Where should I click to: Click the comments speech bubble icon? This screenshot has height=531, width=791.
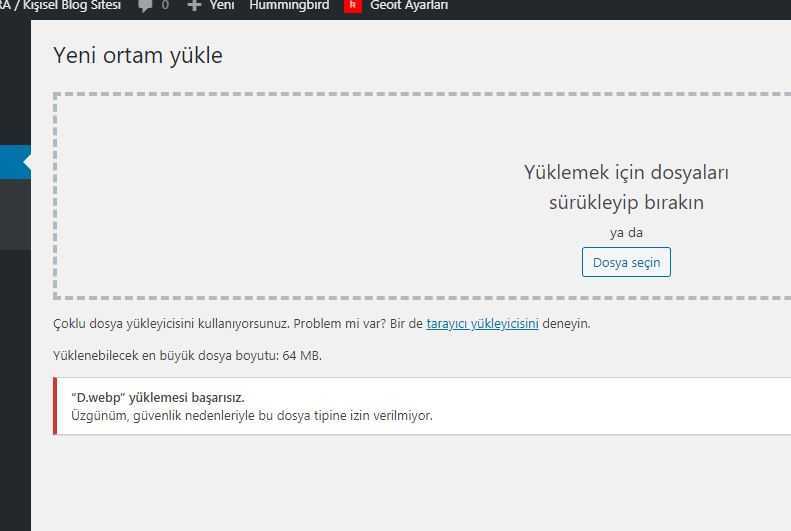point(146,6)
